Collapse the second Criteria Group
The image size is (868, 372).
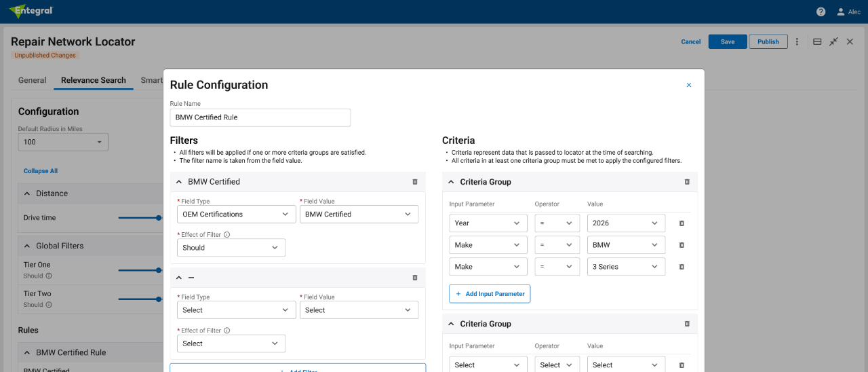tap(451, 324)
